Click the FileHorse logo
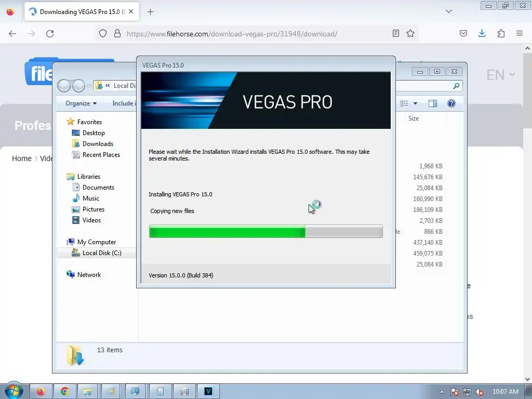The height and width of the screenshot is (399, 532). pyautogui.click(x=38, y=72)
